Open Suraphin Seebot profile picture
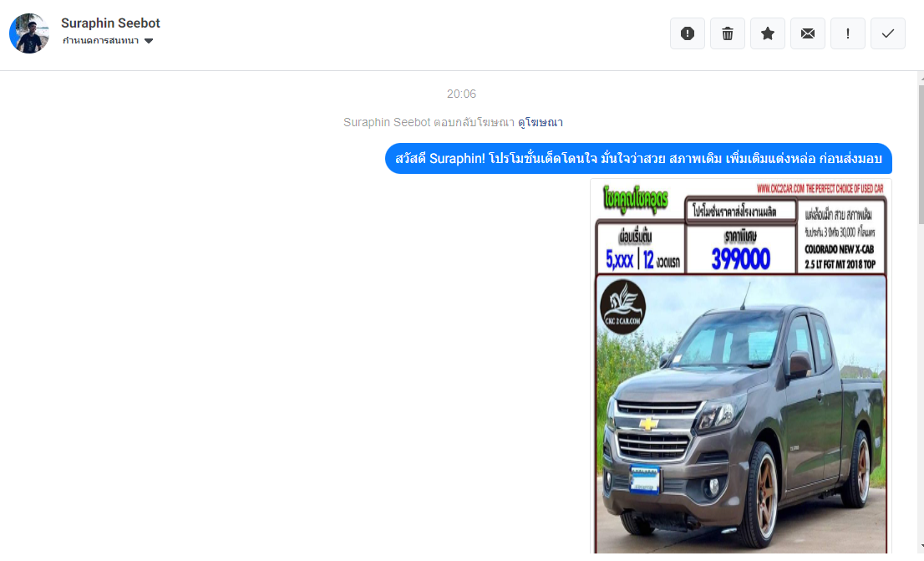The height and width of the screenshot is (561, 924). tap(29, 33)
